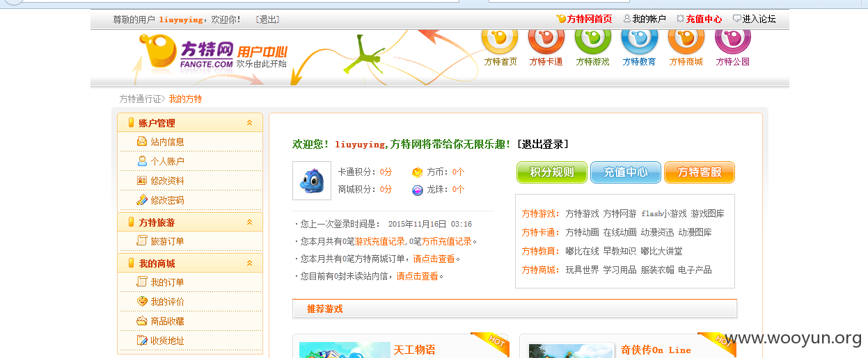868x358 pixels.
Task: Open the 方特首页 round yellow icon
Action: click(x=500, y=38)
